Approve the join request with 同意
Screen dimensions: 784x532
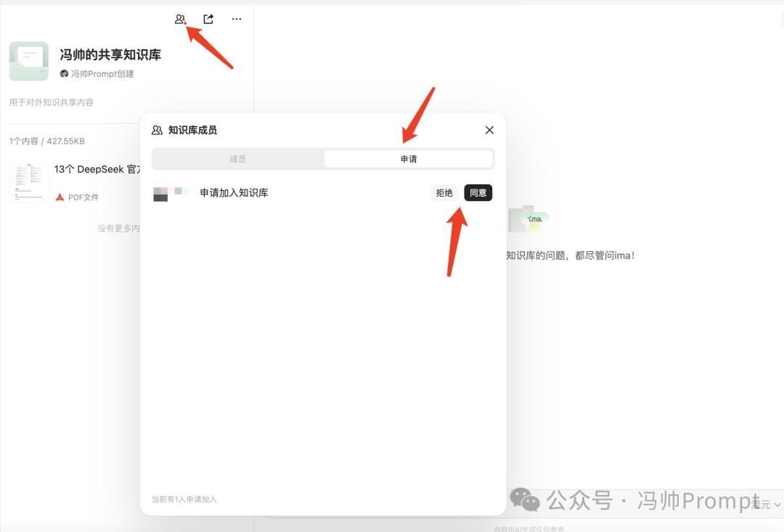[x=478, y=193]
